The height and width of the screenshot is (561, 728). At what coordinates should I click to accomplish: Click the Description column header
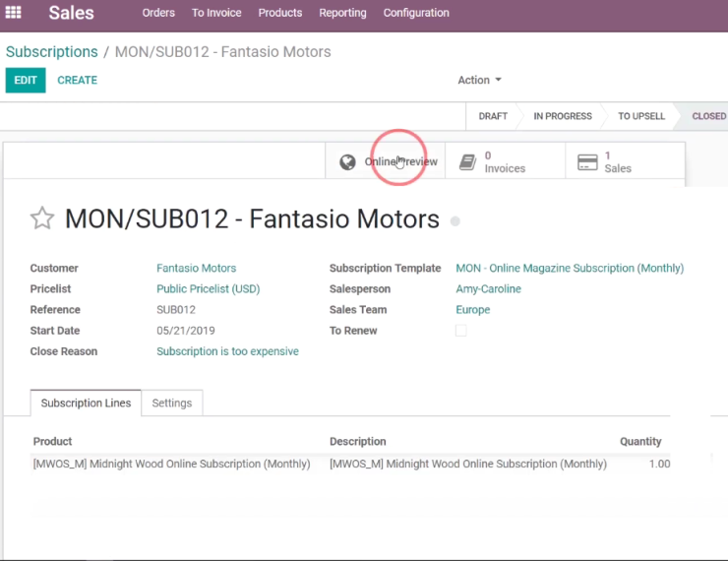click(x=357, y=441)
